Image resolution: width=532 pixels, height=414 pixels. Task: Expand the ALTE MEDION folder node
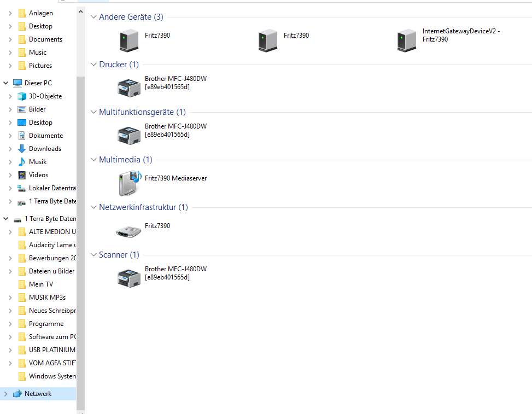pyautogui.click(x=10, y=232)
